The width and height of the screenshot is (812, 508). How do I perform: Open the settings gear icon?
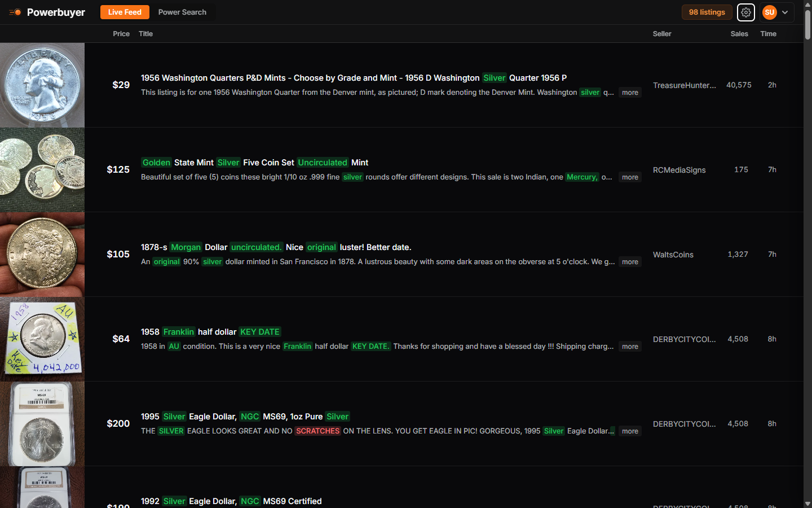[x=745, y=12]
